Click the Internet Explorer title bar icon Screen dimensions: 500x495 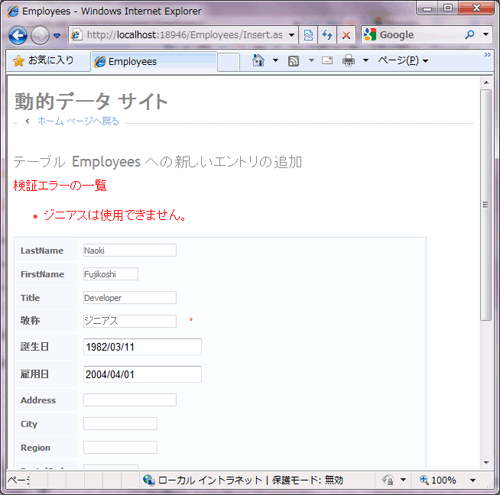point(13,11)
